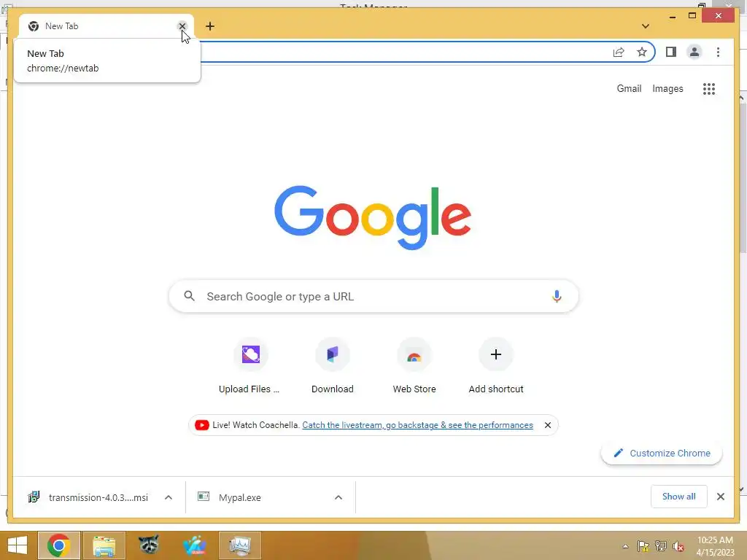Bookmark this tab with star icon

pyautogui.click(x=642, y=52)
